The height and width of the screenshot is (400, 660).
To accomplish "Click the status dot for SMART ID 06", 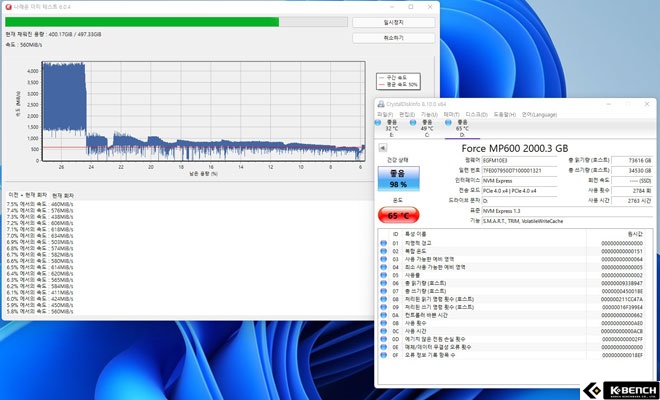I will click(x=383, y=283).
